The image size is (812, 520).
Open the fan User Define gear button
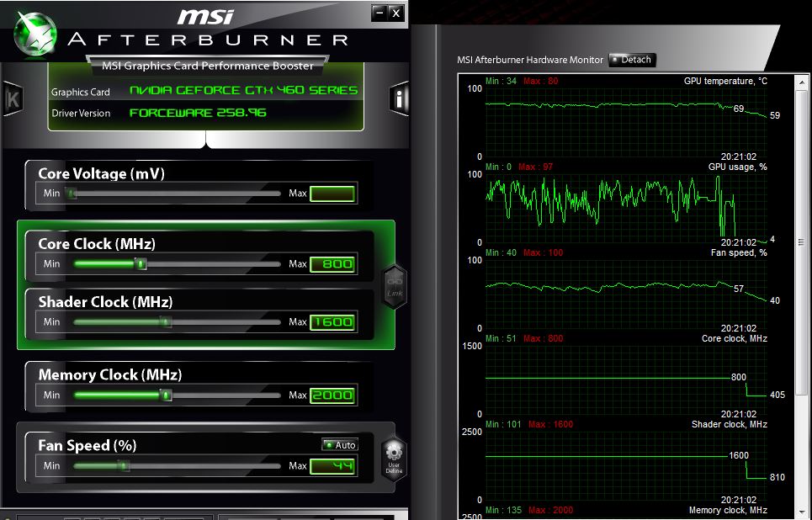(x=394, y=458)
